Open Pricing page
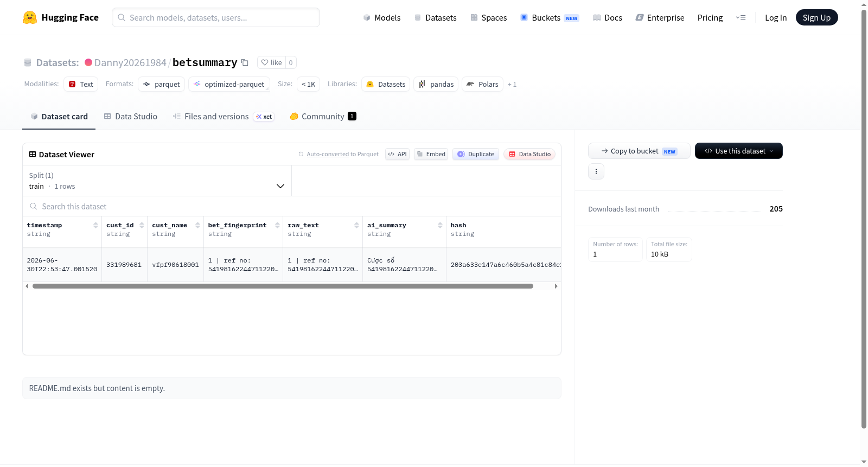The width and height of the screenshot is (868, 467). click(x=710, y=17)
